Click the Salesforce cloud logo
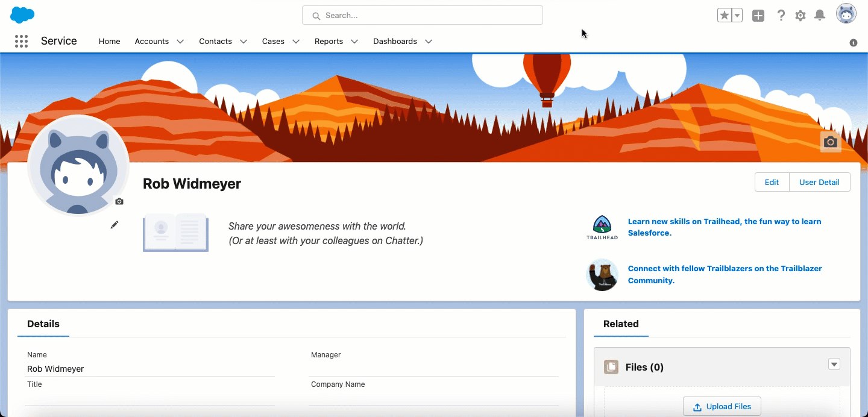Viewport: 868px width, 417px height. pyautogui.click(x=22, y=15)
